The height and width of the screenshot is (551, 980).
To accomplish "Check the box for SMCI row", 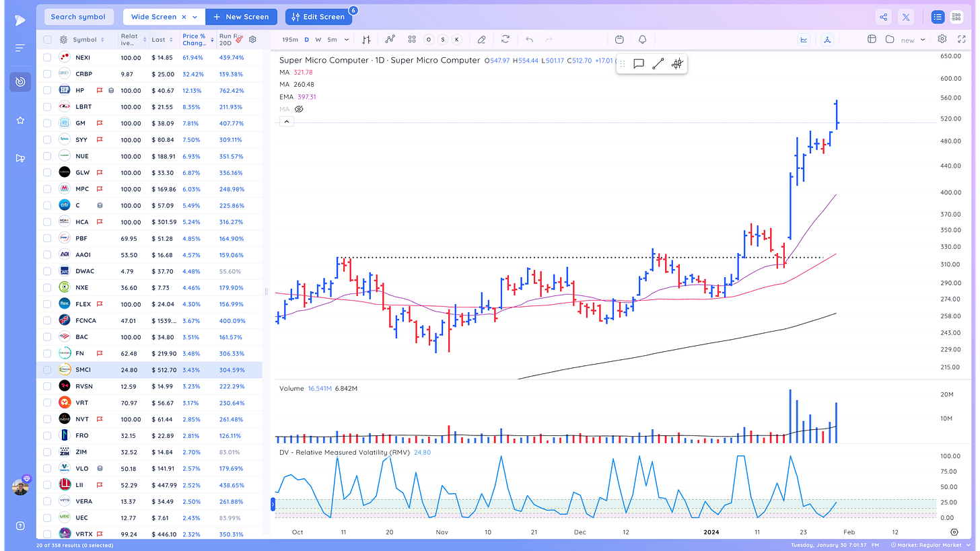I will pyautogui.click(x=47, y=369).
